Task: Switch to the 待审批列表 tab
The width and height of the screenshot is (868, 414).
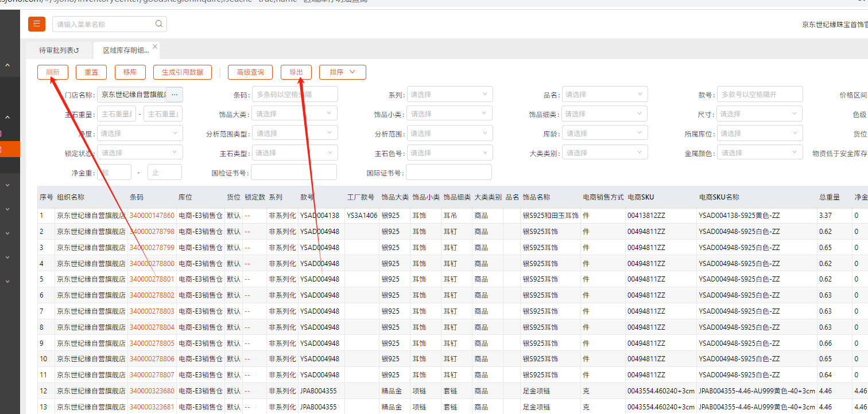Action: tap(59, 50)
